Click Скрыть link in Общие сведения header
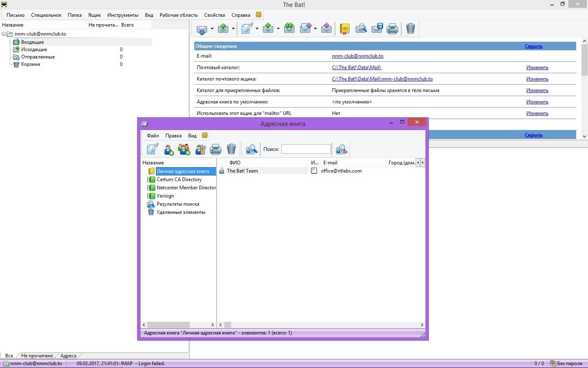This screenshot has height=368, width=588. [x=534, y=46]
